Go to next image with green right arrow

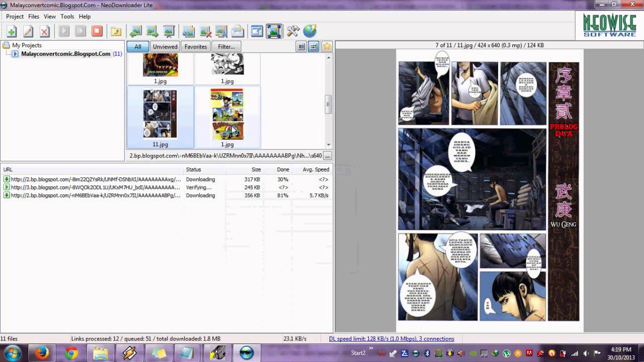point(152,32)
